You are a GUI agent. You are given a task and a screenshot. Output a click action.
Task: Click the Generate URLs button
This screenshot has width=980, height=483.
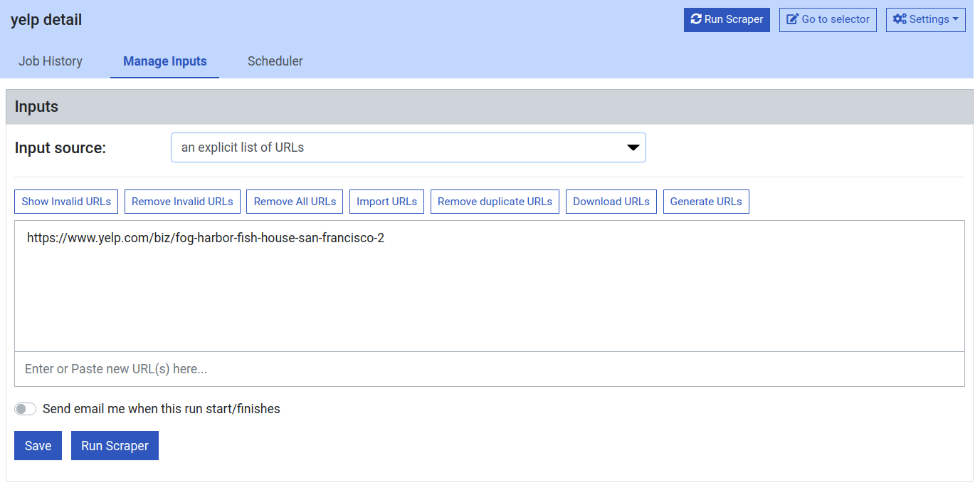tap(706, 202)
